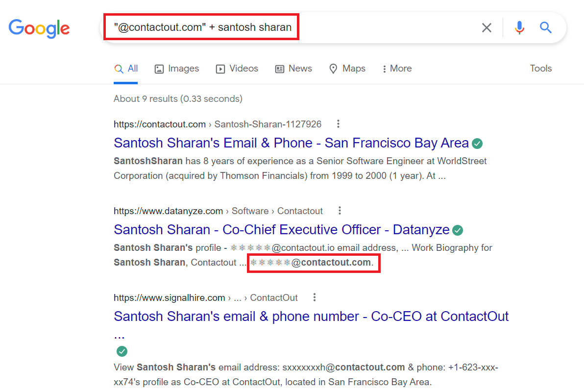Clear the search query with X

[487, 27]
